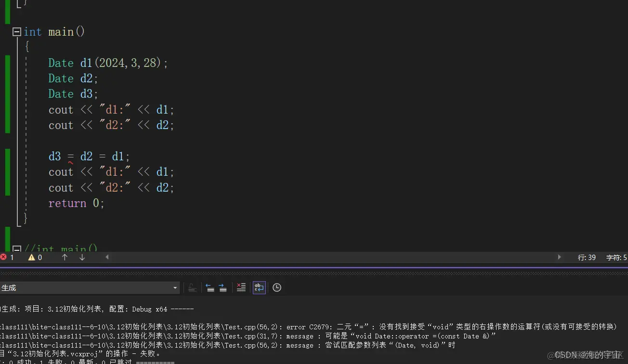Click error C2679 line in output
The width and height of the screenshot is (628, 364).
tap(308, 327)
